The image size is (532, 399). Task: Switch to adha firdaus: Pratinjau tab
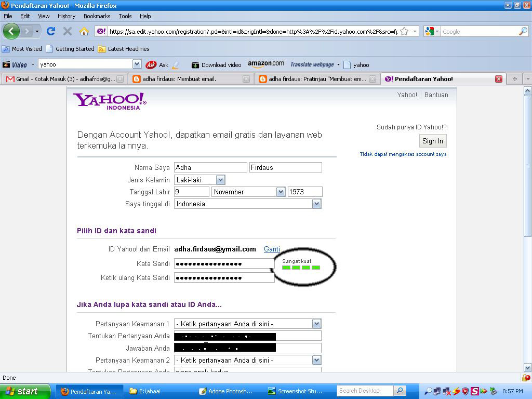pyautogui.click(x=317, y=79)
